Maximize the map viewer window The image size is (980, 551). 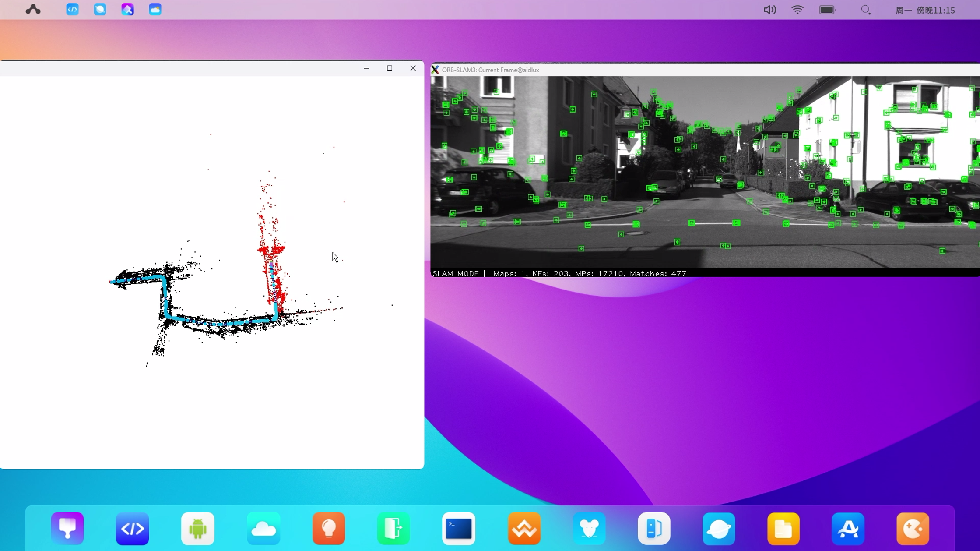(390, 68)
